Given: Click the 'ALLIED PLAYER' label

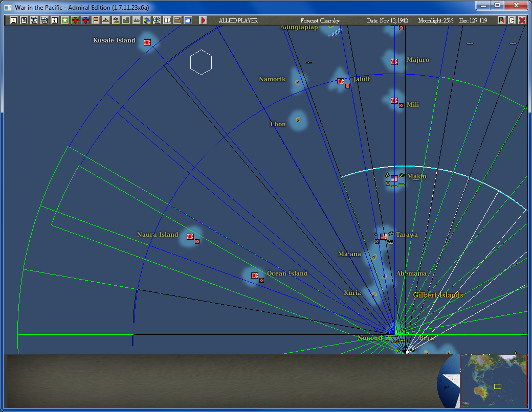Looking at the screenshot, I should click(238, 20).
